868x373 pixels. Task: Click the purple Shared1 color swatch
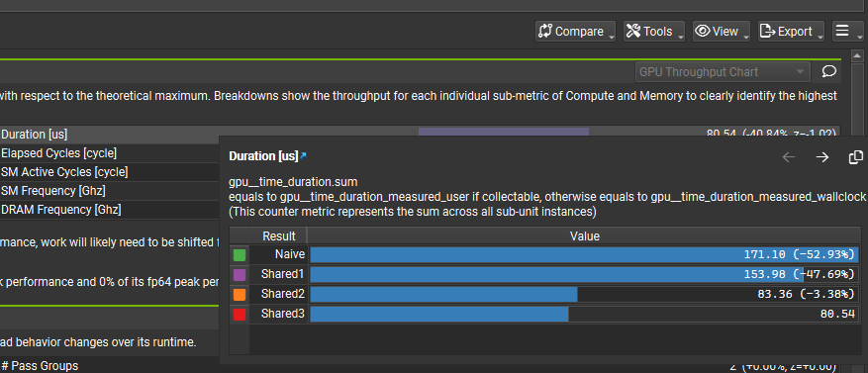240,274
